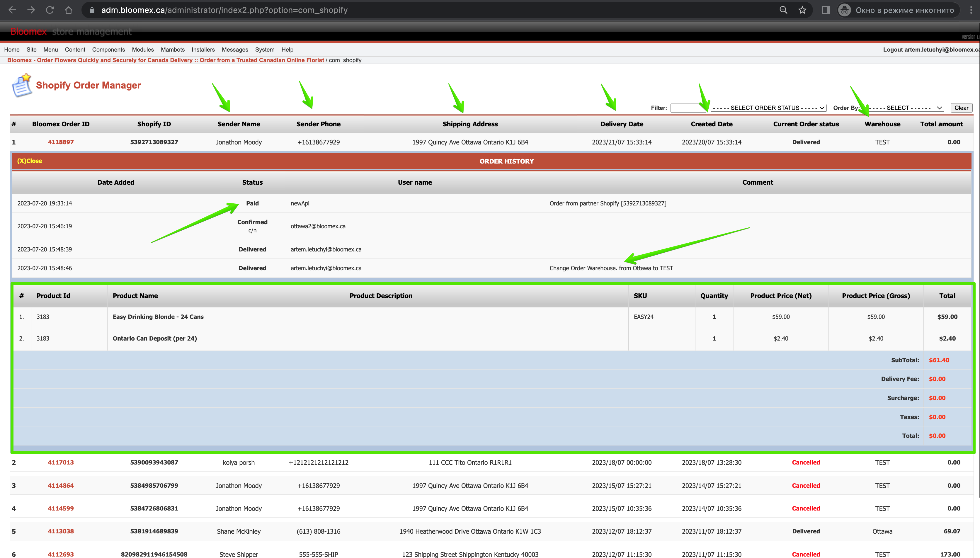This screenshot has height=558, width=980.
Task: Click the Sender Name column header
Action: pyautogui.click(x=239, y=124)
